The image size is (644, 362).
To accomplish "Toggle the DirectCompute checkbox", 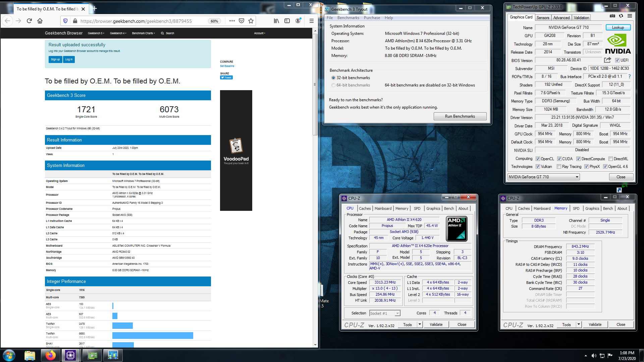I will [x=578, y=159].
